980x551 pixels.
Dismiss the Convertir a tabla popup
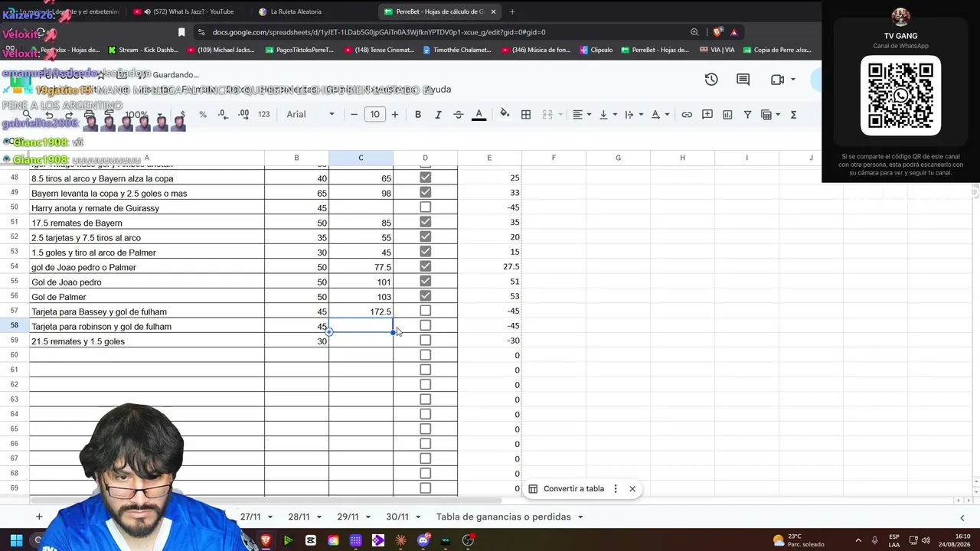pos(632,489)
